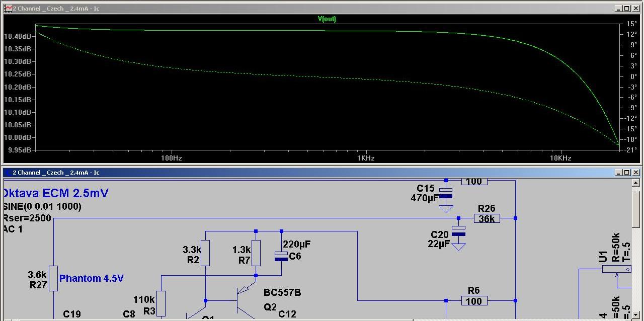The width and height of the screenshot is (644, 321).
Task: Select the C6 capacitor symbol
Action: pos(281,256)
